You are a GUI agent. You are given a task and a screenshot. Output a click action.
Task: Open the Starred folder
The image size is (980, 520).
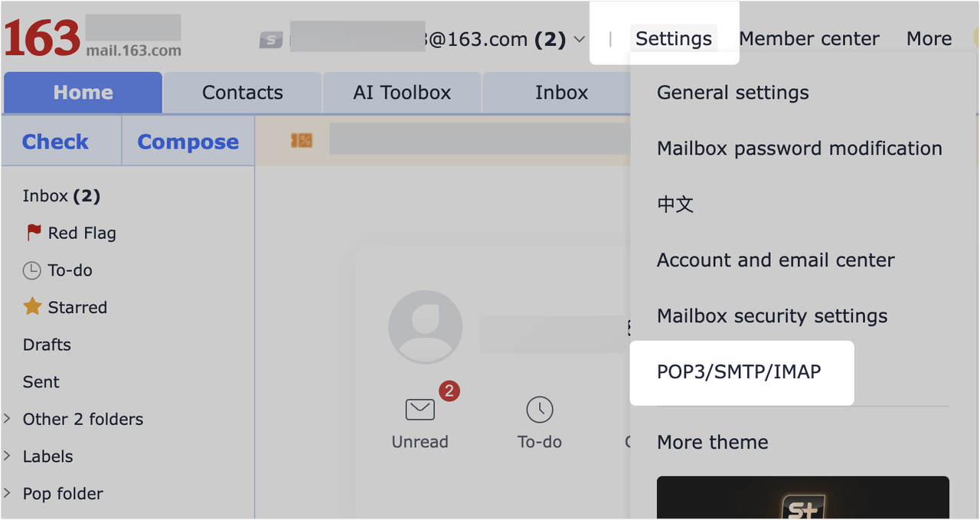pos(77,308)
